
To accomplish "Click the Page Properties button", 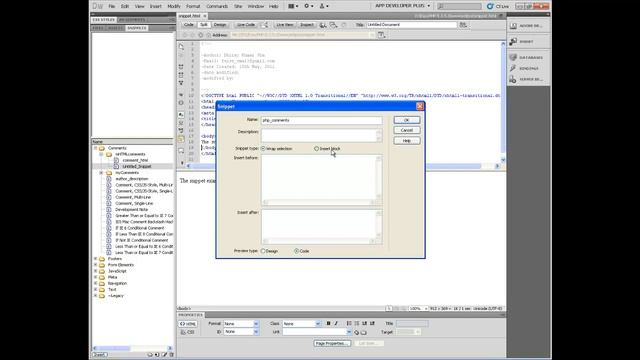I will click(x=332, y=343).
